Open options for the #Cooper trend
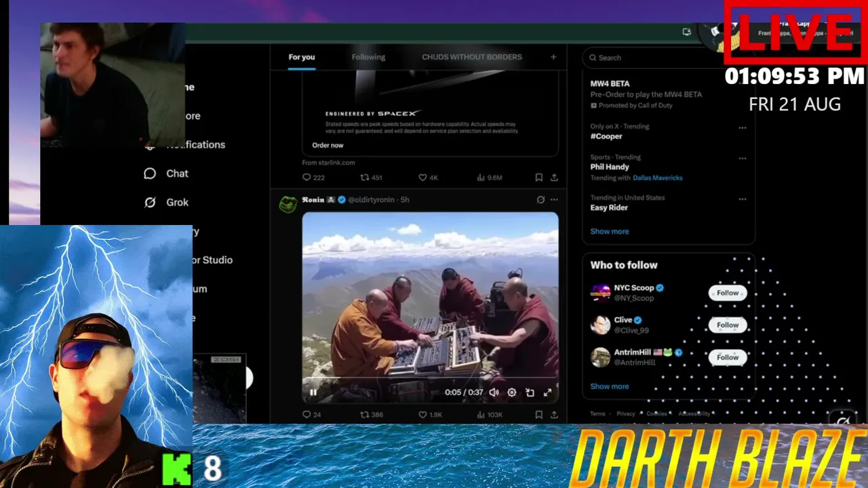 [743, 127]
